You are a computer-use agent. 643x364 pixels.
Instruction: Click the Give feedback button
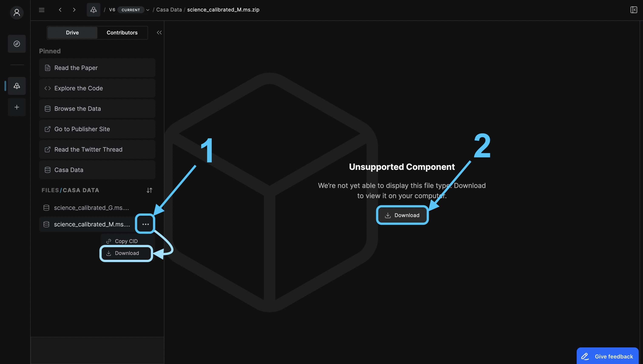[x=607, y=356]
